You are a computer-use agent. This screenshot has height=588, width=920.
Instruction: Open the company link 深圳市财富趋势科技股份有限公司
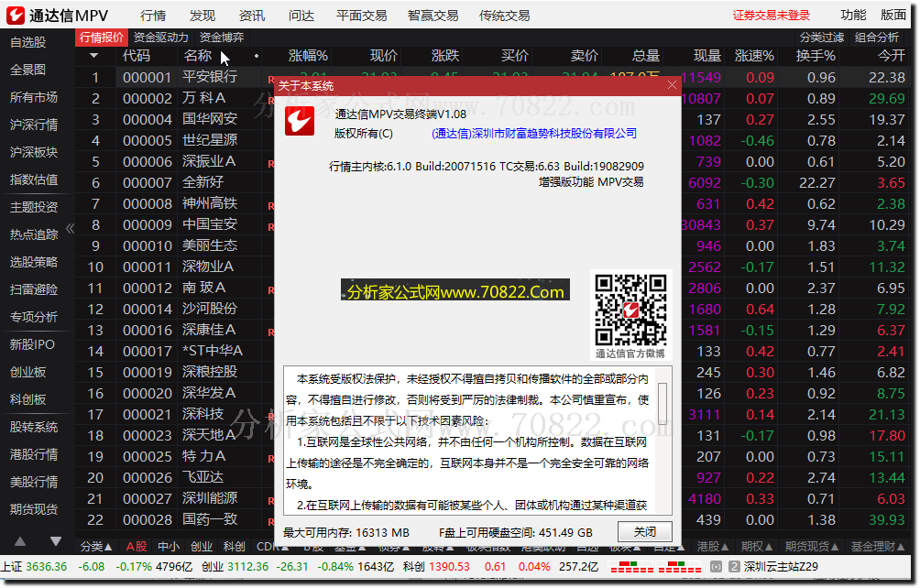[x=534, y=134]
